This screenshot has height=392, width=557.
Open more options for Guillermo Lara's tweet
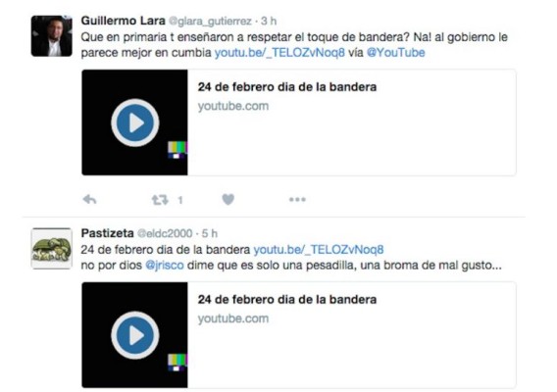[x=297, y=200]
